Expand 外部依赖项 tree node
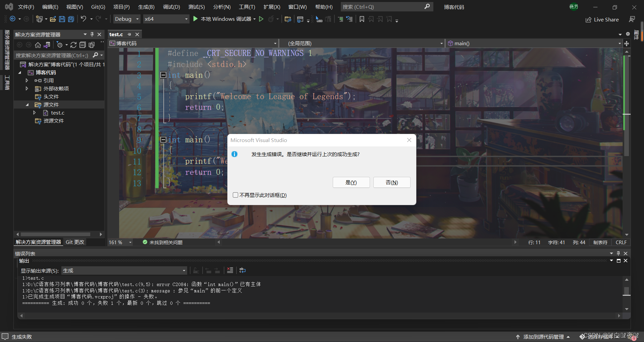This screenshot has height=342, width=644. tap(27, 88)
